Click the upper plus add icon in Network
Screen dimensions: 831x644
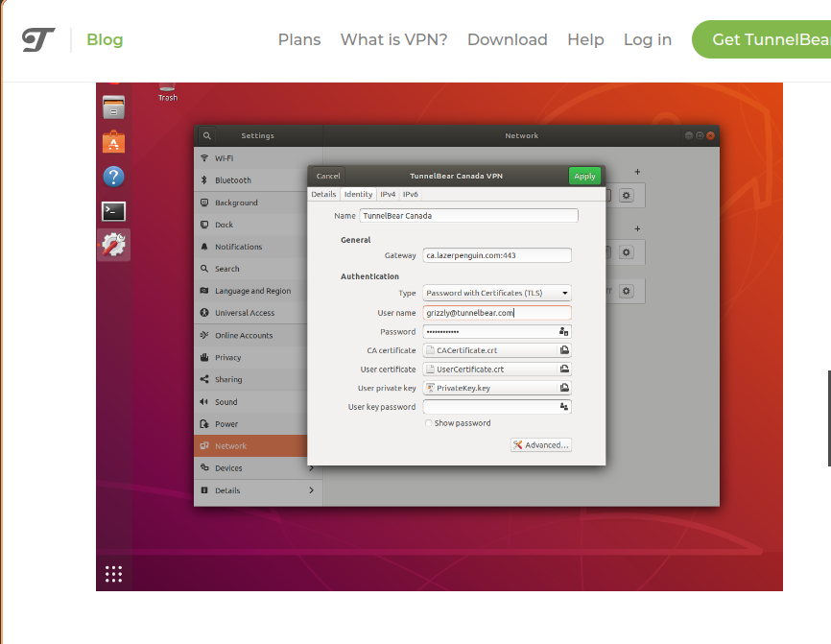[x=637, y=172]
